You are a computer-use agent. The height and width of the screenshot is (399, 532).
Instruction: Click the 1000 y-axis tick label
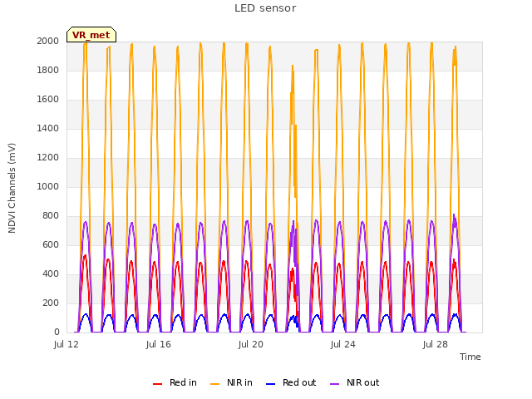(x=48, y=186)
